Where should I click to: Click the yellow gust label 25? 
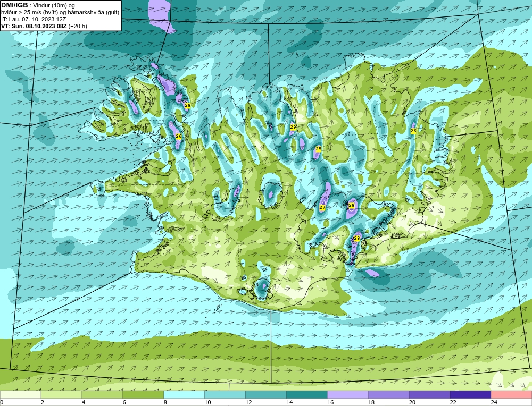pyautogui.click(x=318, y=149)
